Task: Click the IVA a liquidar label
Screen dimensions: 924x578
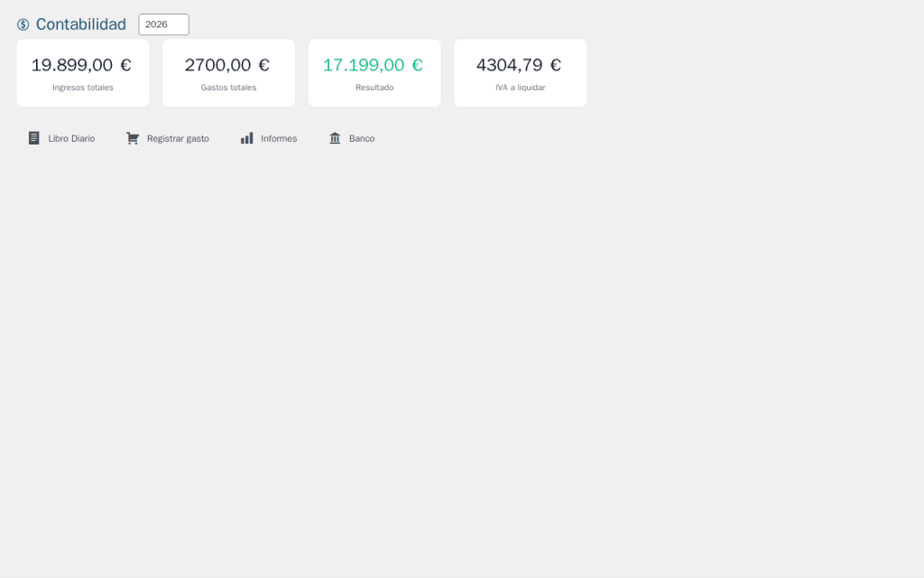Action: (x=520, y=88)
